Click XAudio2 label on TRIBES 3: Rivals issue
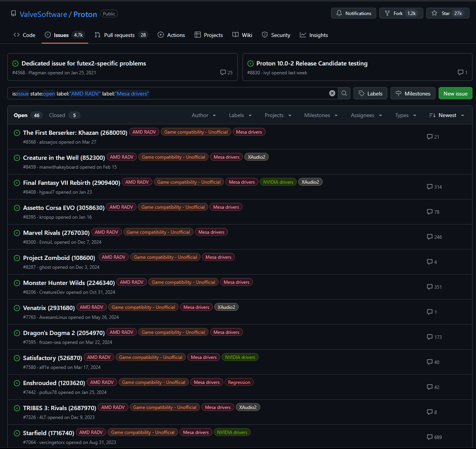 [248, 407]
